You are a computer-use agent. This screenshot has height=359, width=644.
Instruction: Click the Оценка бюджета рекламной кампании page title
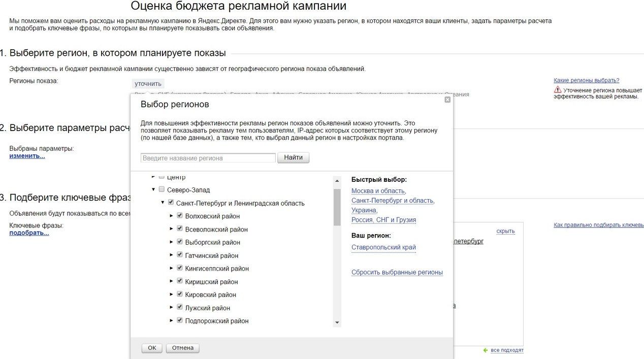(x=239, y=6)
